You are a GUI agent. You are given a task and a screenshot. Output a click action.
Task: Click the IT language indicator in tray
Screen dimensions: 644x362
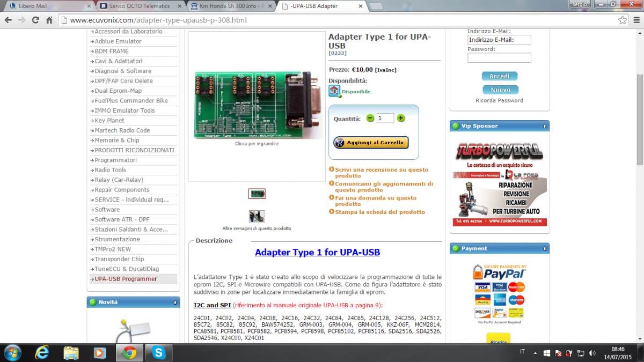coord(523,352)
